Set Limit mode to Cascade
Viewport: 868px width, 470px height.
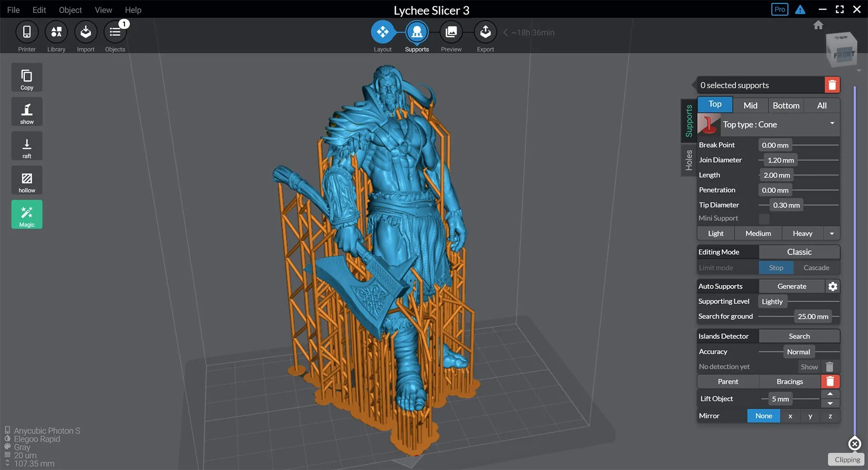click(x=817, y=268)
